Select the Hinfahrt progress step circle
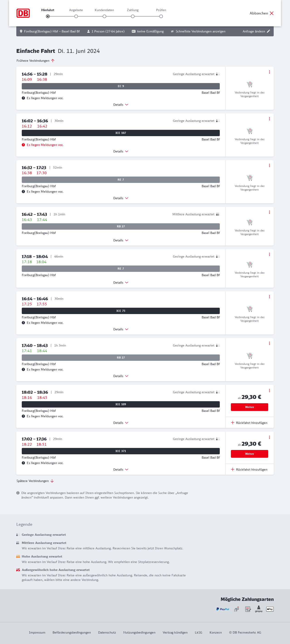The height and width of the screenshot is (644, 290). pos(48,17)
